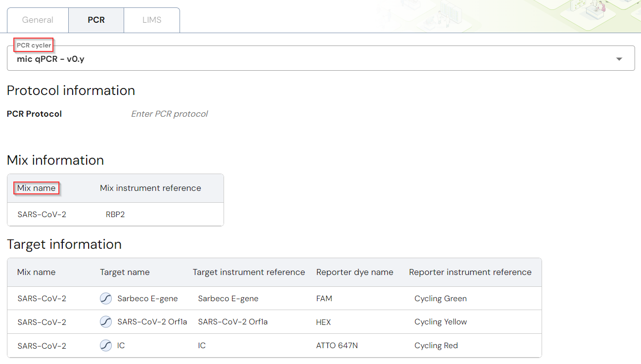Screen dimensions: 641x364
Task: Click IC in Target instrument reference column
Action: point(202,346)
